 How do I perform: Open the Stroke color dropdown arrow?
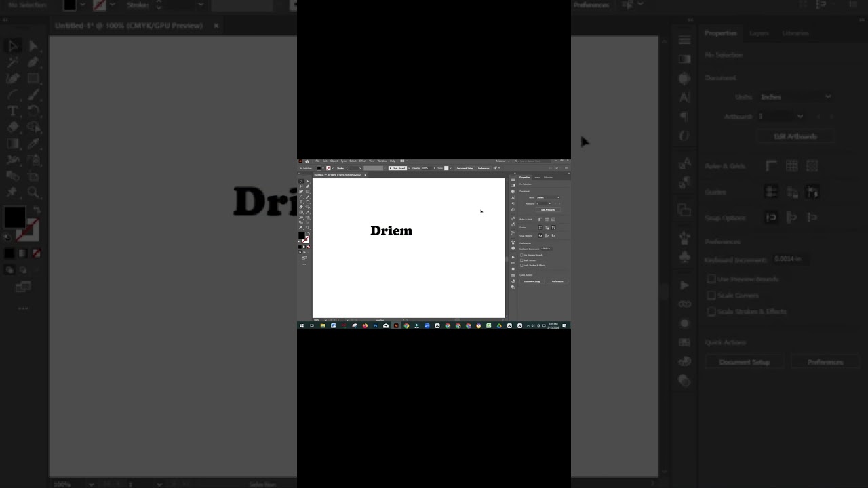332,168
